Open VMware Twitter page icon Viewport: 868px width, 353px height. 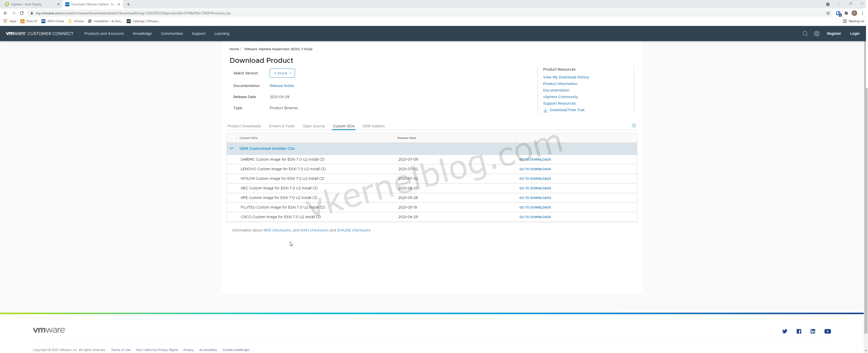click(x=784, y=331)
